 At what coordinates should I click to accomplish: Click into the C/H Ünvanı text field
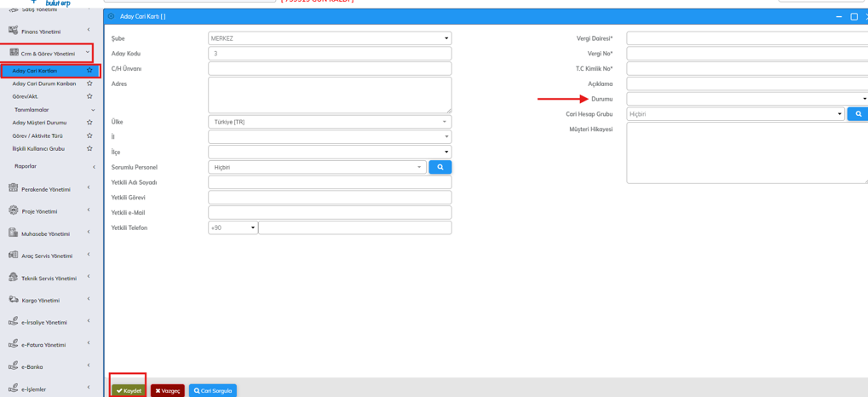click(x=330, y=68)
